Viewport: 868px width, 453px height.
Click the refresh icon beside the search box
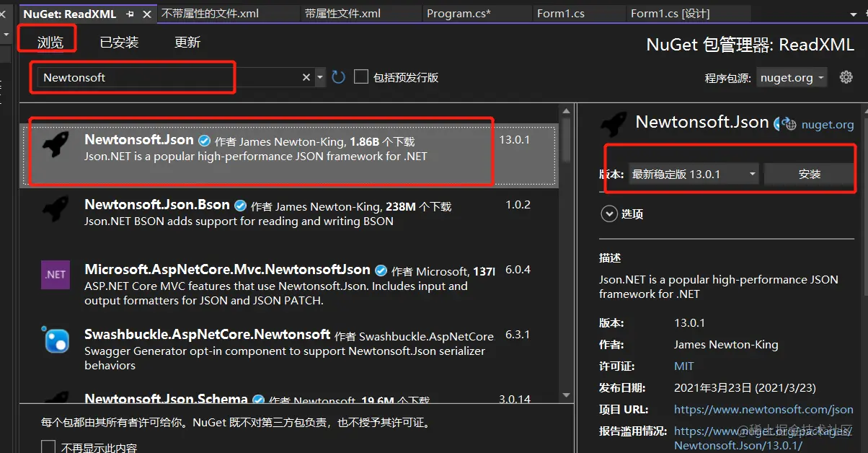(339, 77)
